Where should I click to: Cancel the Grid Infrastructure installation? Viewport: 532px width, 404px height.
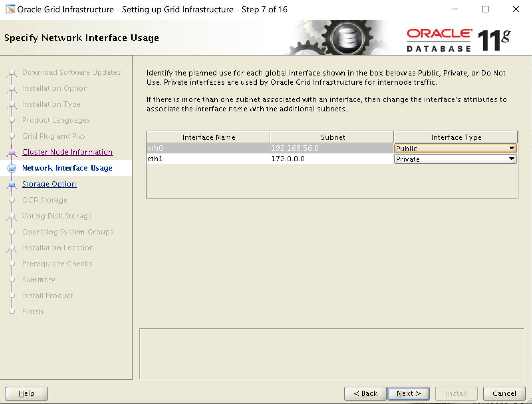504,393
